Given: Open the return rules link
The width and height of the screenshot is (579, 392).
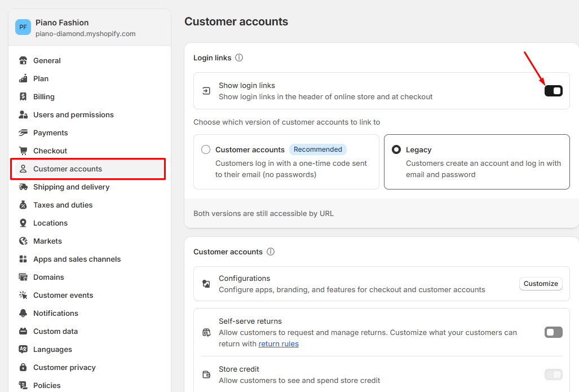Looking at the screenshot, I should 279,343.
